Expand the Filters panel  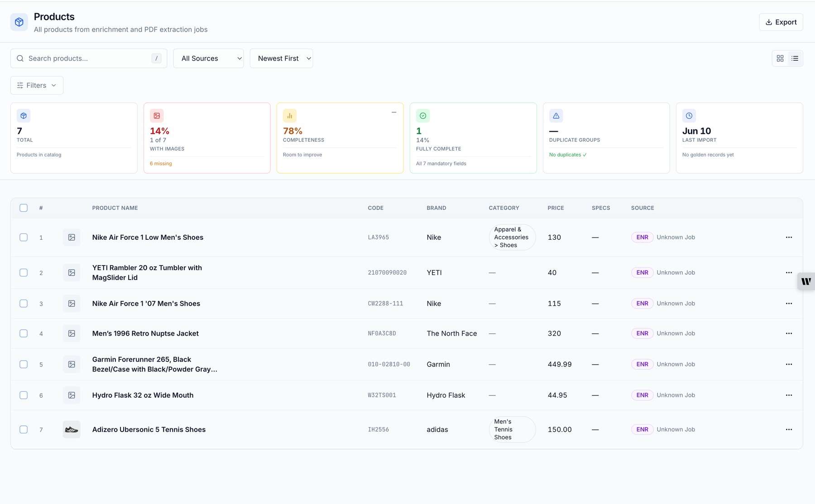pyautogui.click(x=37, y=86)
